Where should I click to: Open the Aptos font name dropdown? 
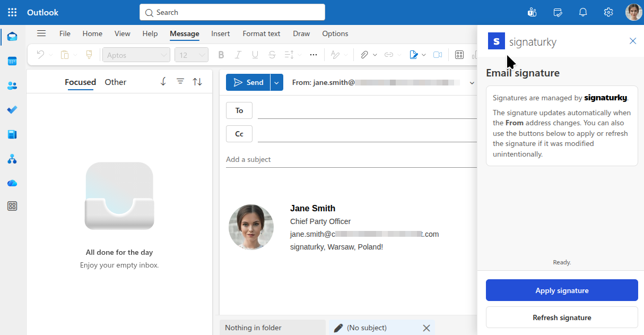click(135, 55)
